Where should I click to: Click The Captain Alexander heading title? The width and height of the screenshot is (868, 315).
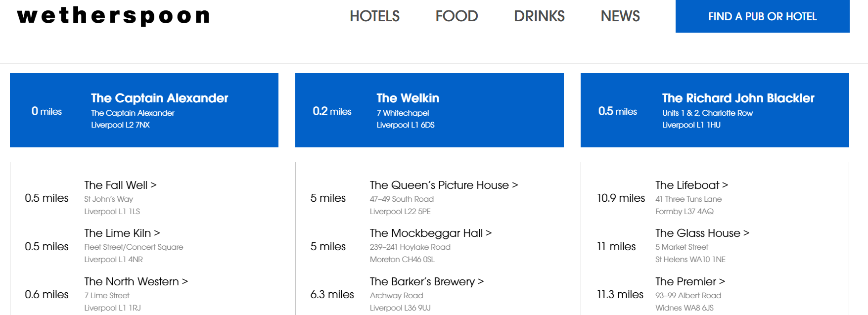click(x=159, y=98)
